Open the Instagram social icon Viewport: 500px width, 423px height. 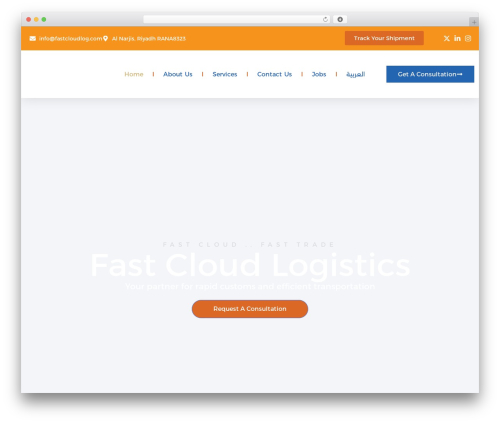[x=468, y=38]
